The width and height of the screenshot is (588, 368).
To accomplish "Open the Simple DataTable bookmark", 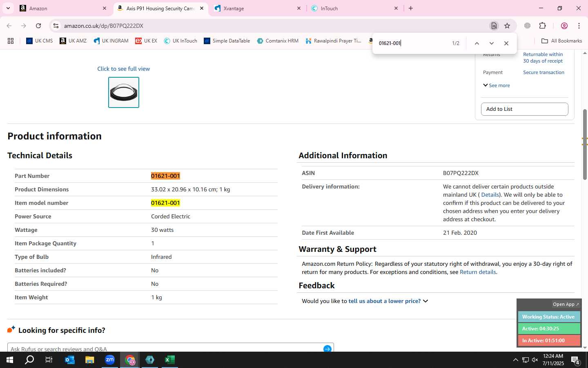I will [x=227, y=41].
